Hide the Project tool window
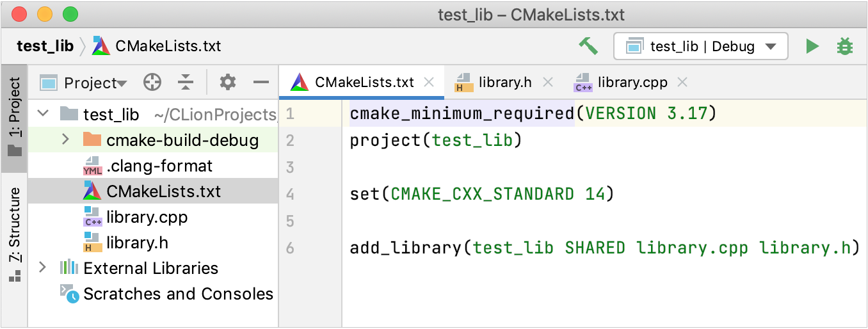Viewport: 868px width, 329px height. pyautogui.click(x=261, y=82)
